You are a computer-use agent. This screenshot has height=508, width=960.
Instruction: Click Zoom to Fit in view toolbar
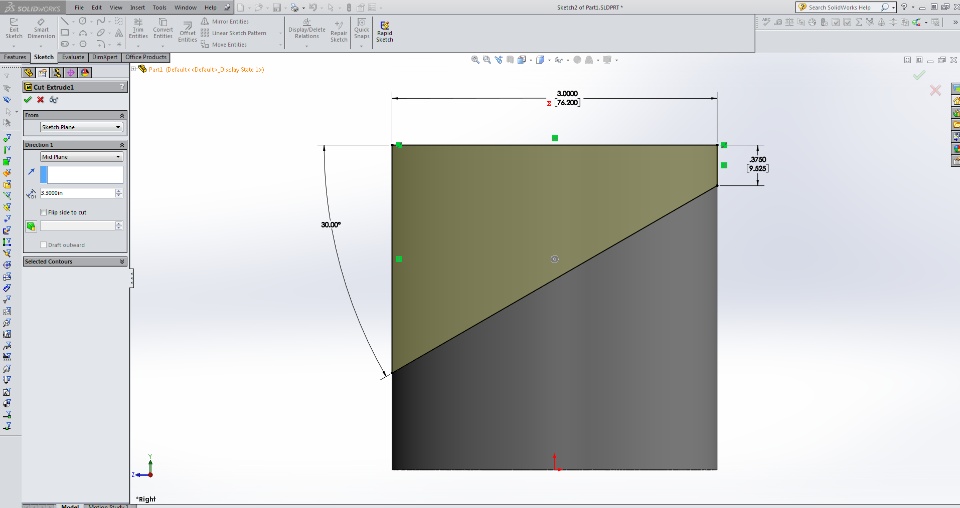[474, 60]
